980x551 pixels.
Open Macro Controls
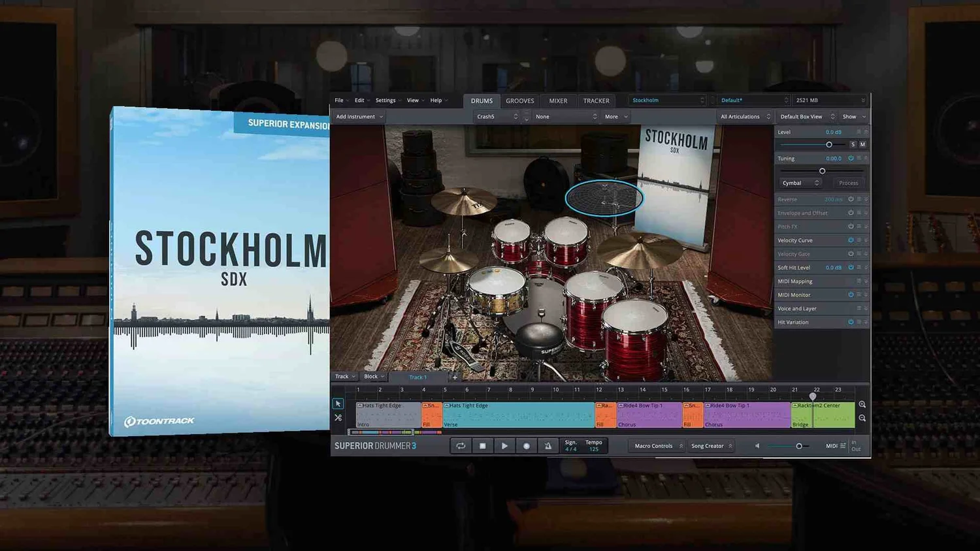pos(655,445)
